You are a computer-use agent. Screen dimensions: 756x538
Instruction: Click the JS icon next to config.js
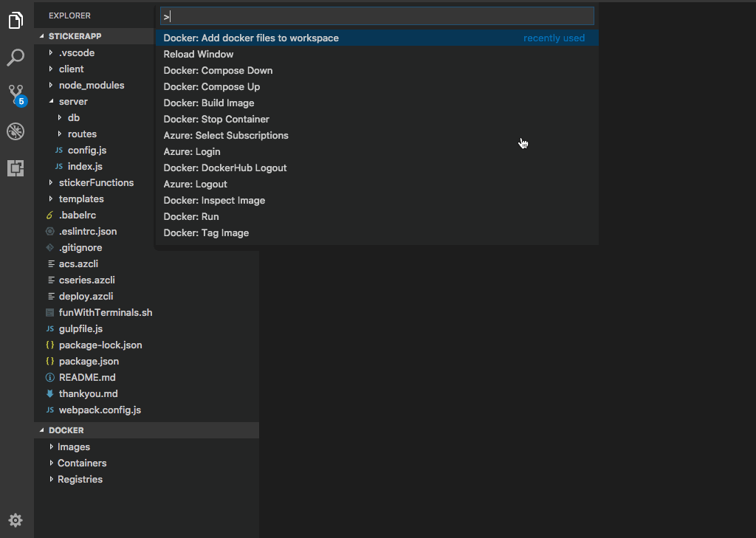[x=59, y=151]
